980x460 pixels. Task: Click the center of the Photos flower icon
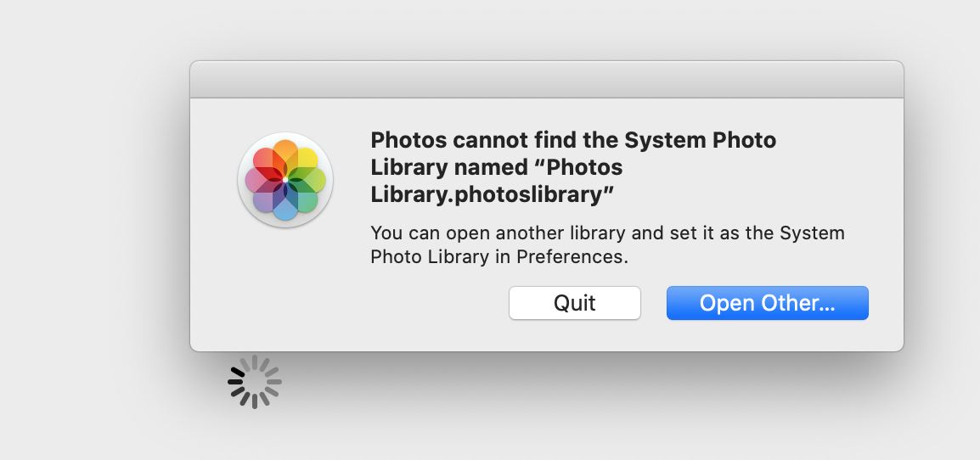(x=285, y=180)
